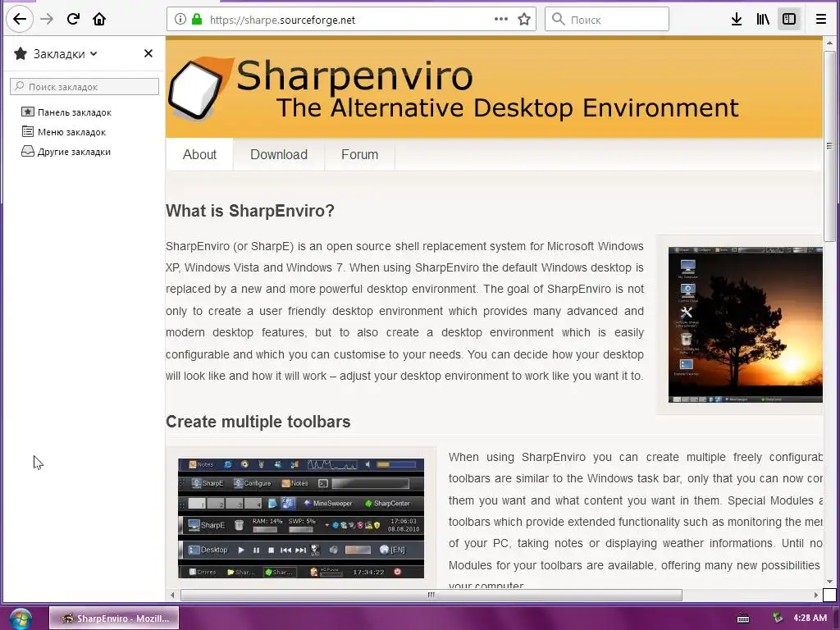Viewport: 840px width, 630px height.
Task: Open the sunset desktop screenshot thumbnail
Action: click(745, 325)
